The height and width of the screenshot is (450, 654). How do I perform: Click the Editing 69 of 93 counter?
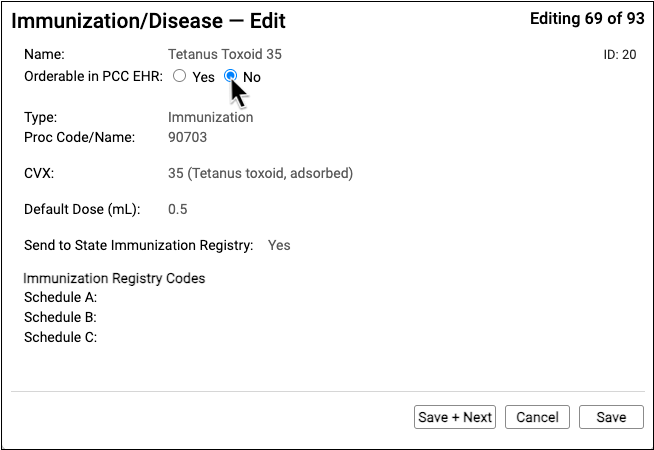[584, 17]
